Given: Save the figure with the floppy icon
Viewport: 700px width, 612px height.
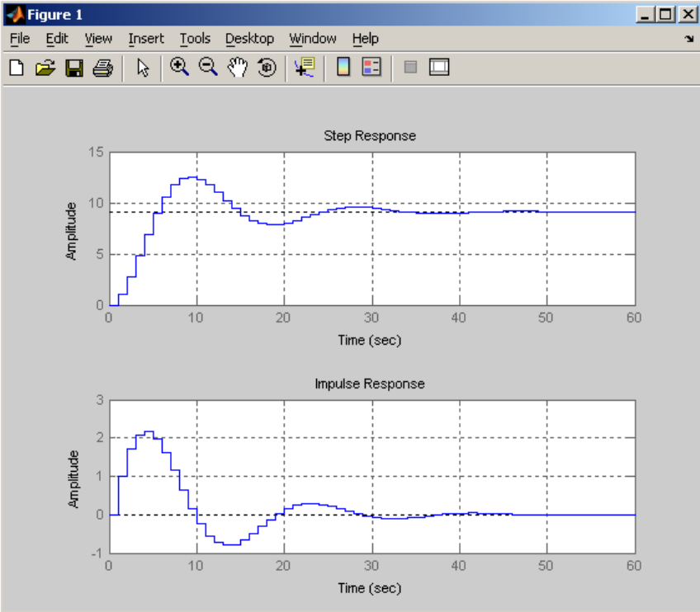Looking at the screenshot, I should tap(74, 68).
